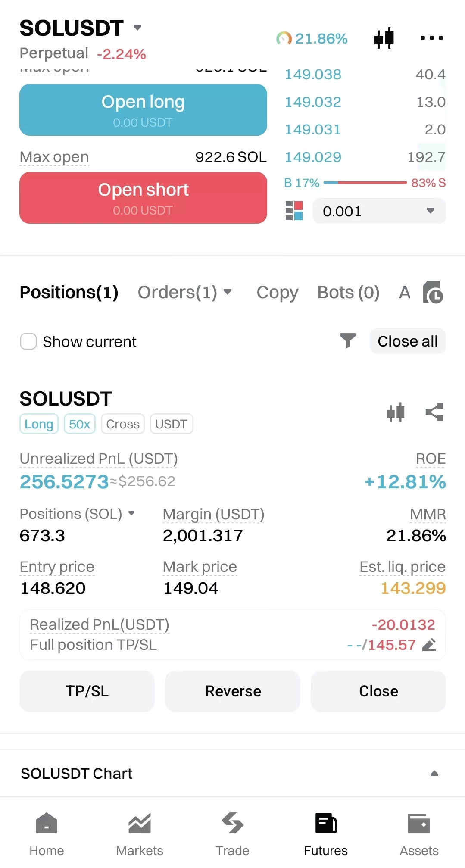
Task: Open the 0.001 depth precision dropdown
Action: tap(379, 211)
